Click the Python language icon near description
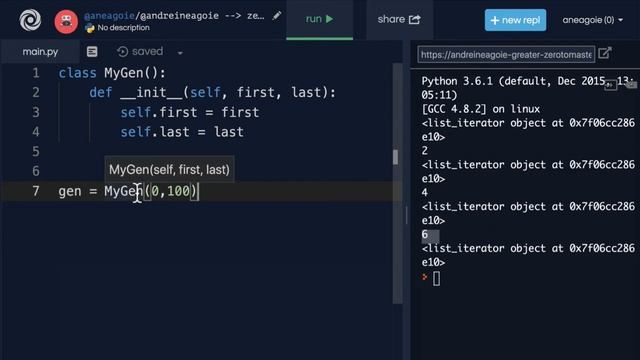Screen dimensions: 640x360 pos(89,28)
